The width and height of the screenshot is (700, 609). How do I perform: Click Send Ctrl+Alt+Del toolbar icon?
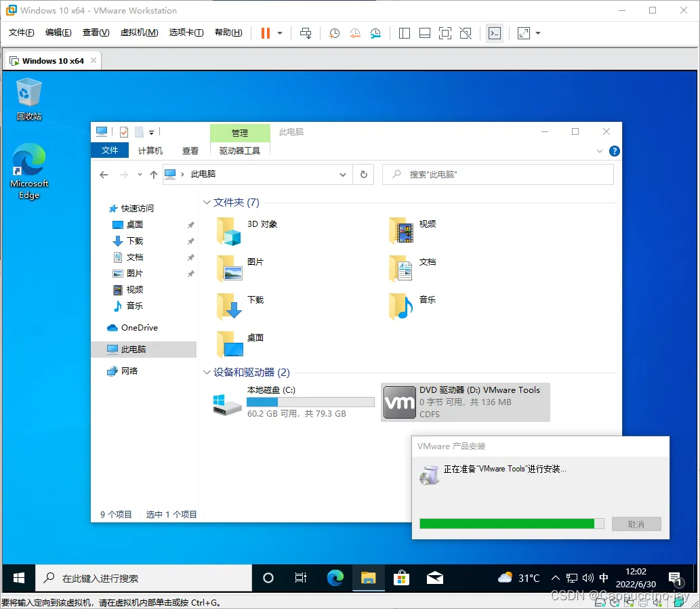[306, 33]
